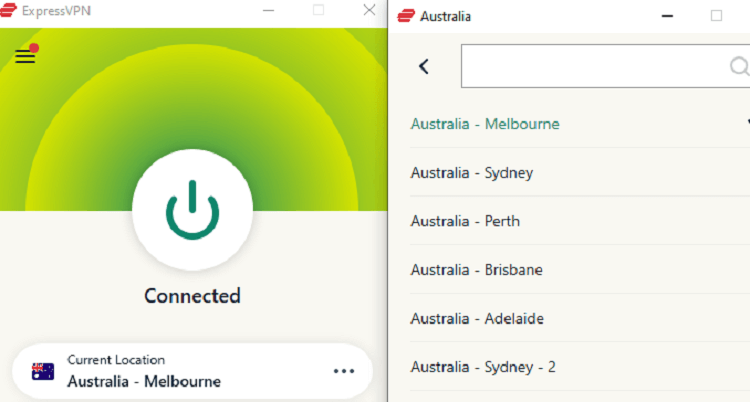Select Australia - Sydney location
The image size is (750, 402).
580,172
